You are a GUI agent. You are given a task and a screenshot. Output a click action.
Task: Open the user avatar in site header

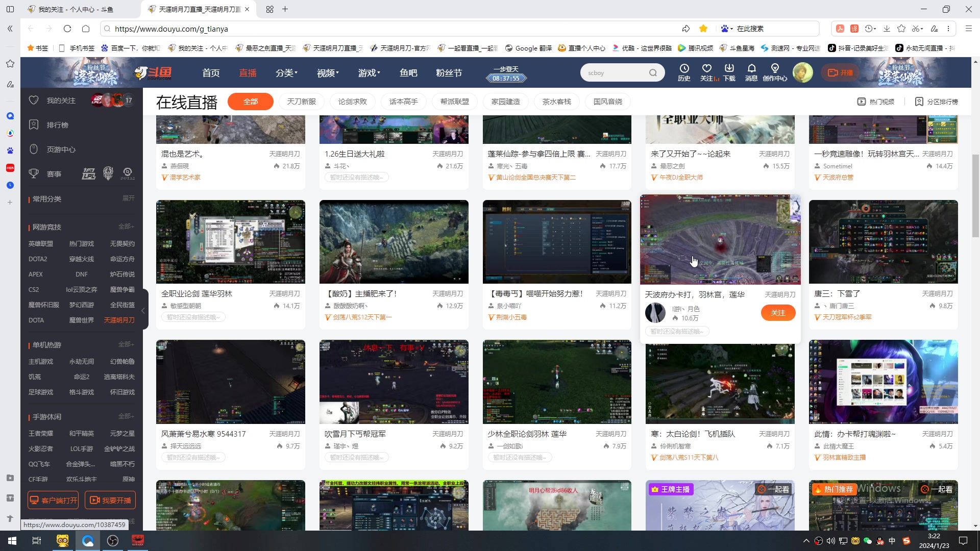click(x=802, y=72)
